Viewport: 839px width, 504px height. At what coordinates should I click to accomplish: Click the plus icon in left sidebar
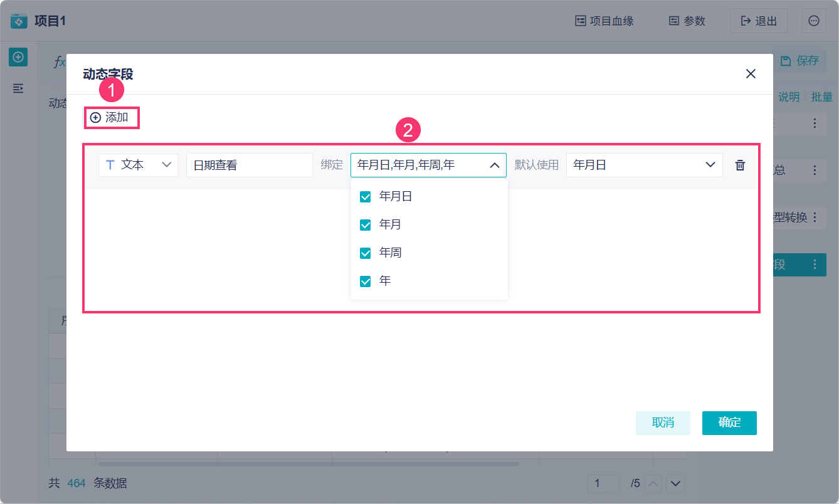(x=18, y=57)
